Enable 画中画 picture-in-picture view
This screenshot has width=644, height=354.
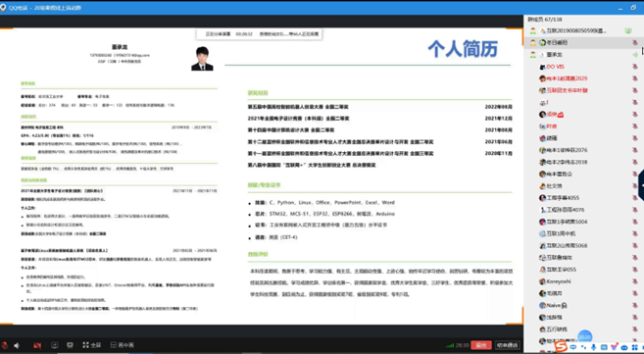pos(122,345)
